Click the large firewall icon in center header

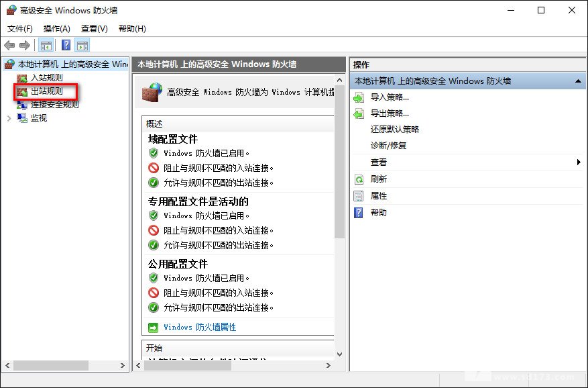pos(152,92)
